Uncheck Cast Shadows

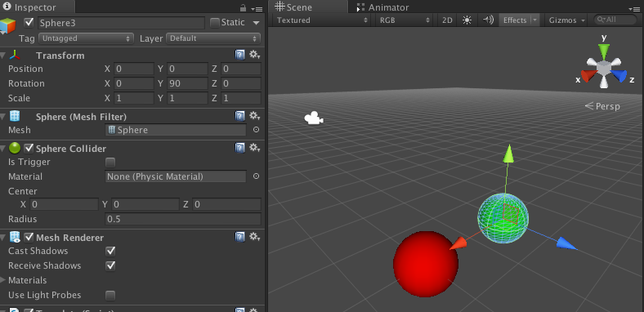point(110,251)
